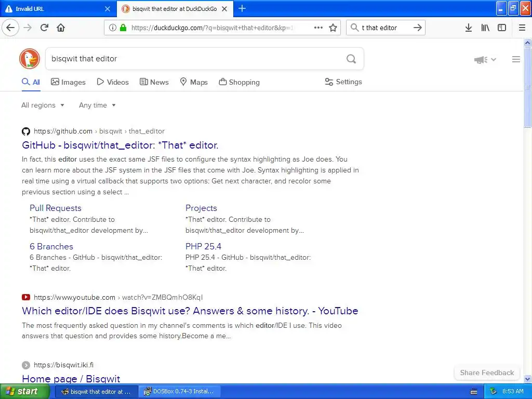Toggle the sidebar view icon
This screenshot has height=399, width=532.
tap(502, 28)
